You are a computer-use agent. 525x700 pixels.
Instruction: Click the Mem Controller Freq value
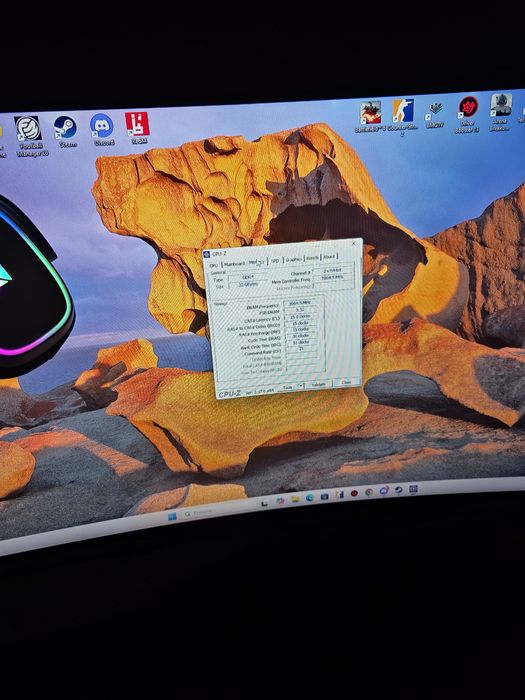click(333, 278)
